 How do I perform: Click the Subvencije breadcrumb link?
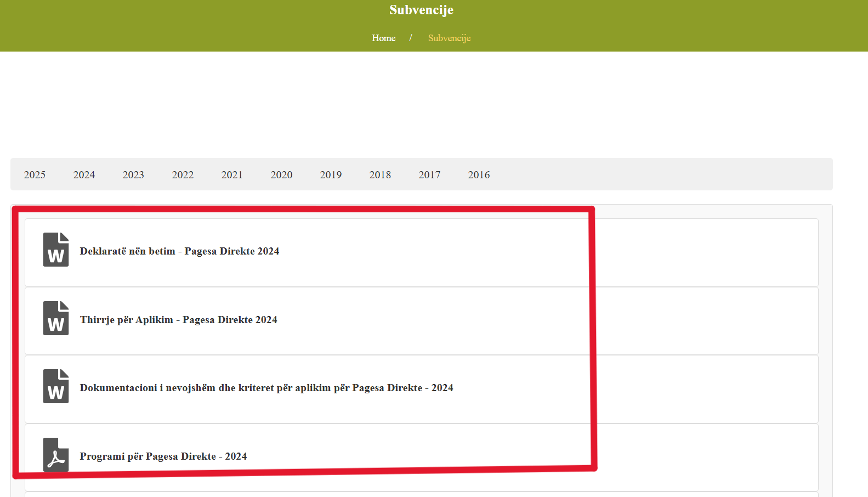coord(449,38)
